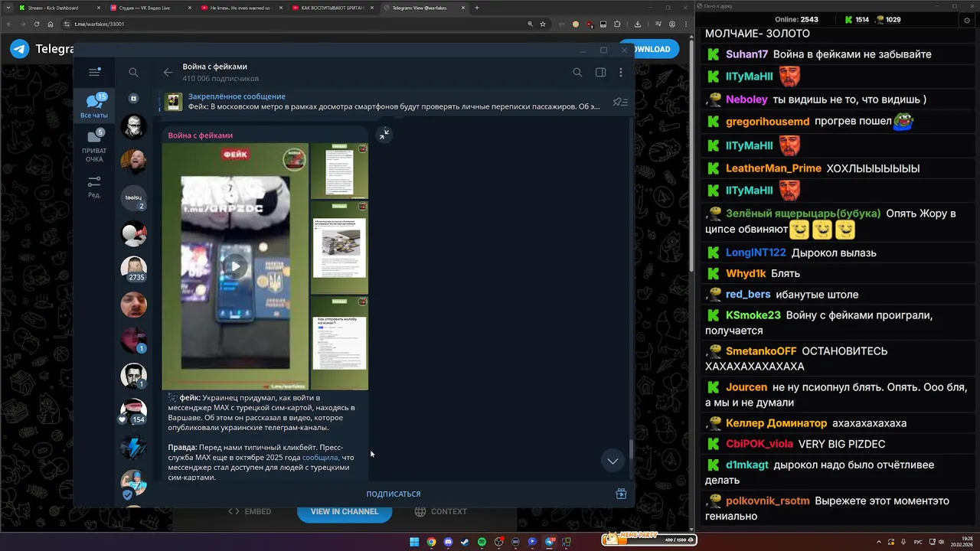Jump to bottom with the down-chevron button
Image resolution: width=980 pixels, height=551 pixels.
(x=612, y=461)
